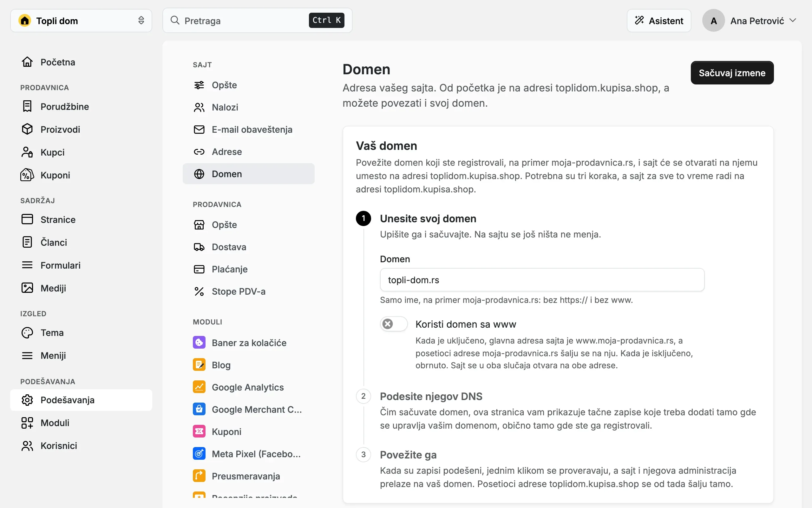Screen dimensions: 812x508
Task: Click the Proizvodi box icon
Action: pos(27,129)
